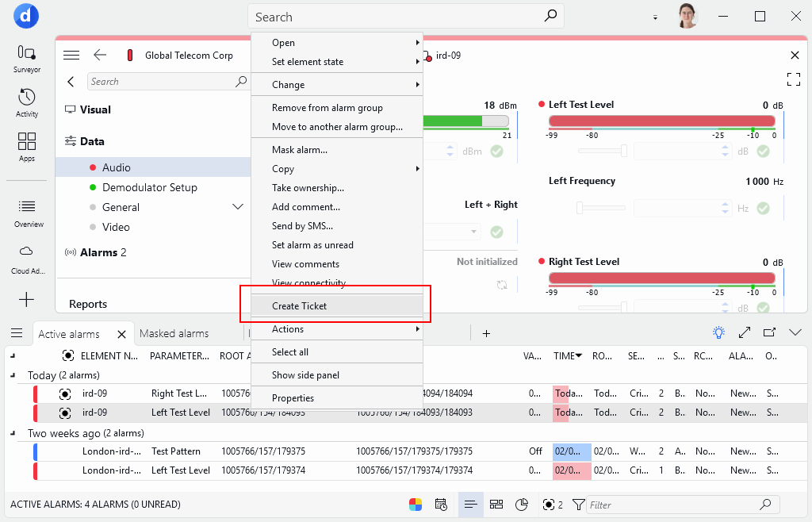Screen dimensions: 812x522
Task: Click the green check next to dBm field
Action: (x=496, y=152)
